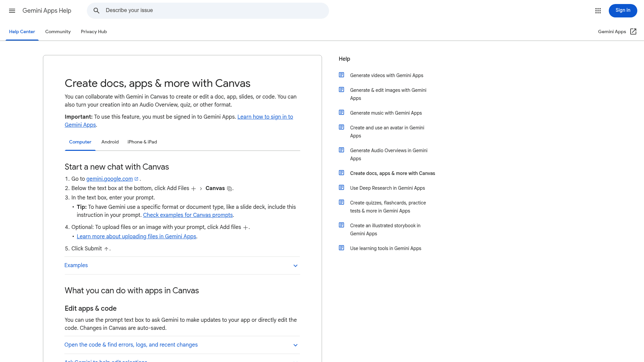Open the Google apps grid
The image size is (644, 362).
(x=598, y=11)
